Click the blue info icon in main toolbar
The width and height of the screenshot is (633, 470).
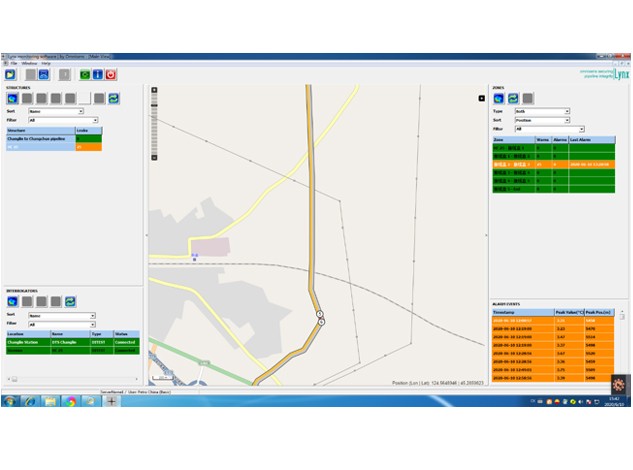pyautogui.click(x=98, y=74)
